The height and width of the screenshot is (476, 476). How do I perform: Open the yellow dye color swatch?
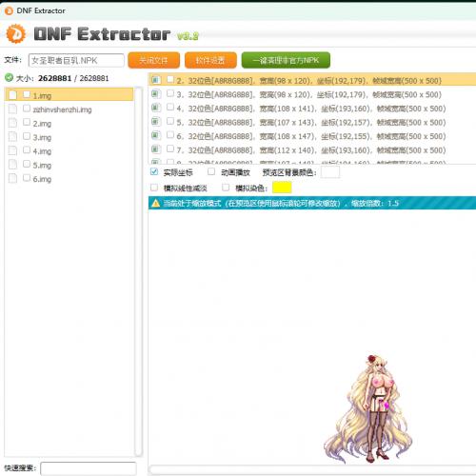coord(282,188)
